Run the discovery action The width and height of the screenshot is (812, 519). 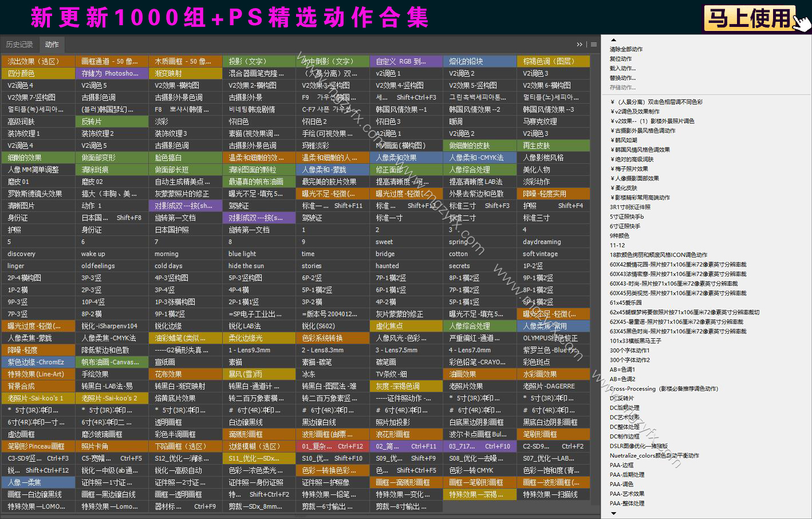38,254
